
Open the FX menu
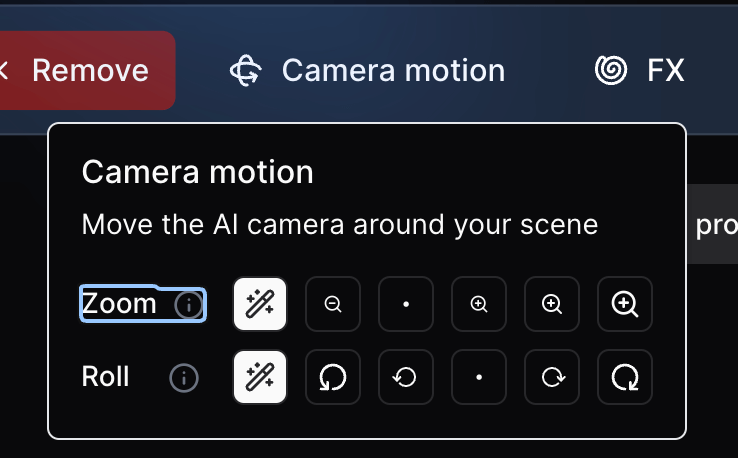point(640,71)
